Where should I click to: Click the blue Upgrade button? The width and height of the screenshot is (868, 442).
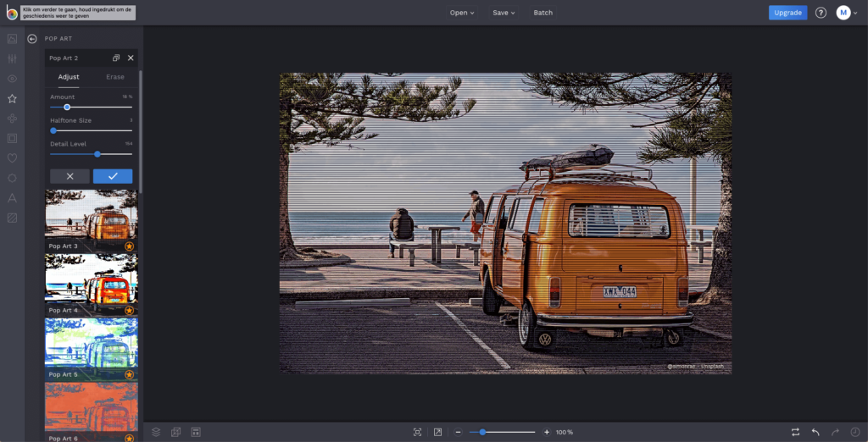click(787, 13)
